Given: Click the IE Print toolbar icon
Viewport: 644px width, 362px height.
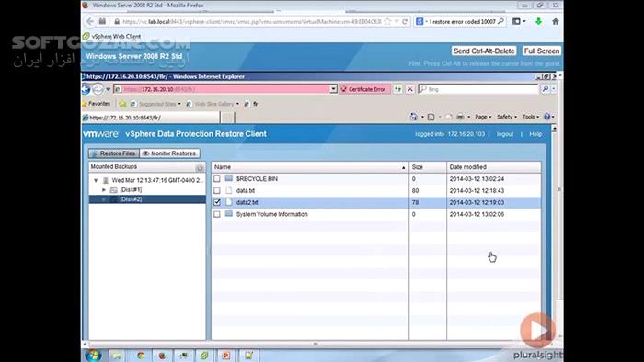Looking at the screenshot, I should [x=460, y=117].
